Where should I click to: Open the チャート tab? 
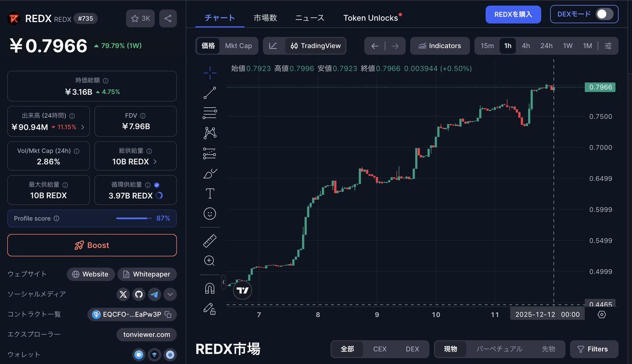click(x=220, y=18)
